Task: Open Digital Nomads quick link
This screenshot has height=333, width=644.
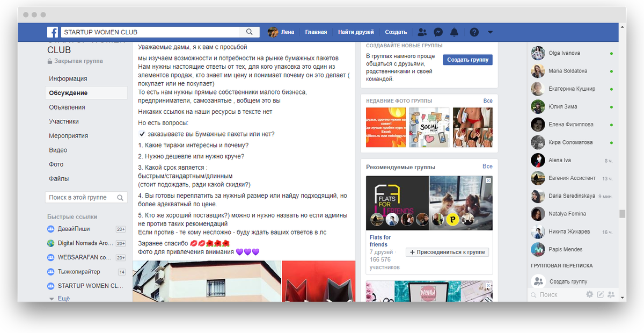Action: pyautogui.click(x=86, y=243)
